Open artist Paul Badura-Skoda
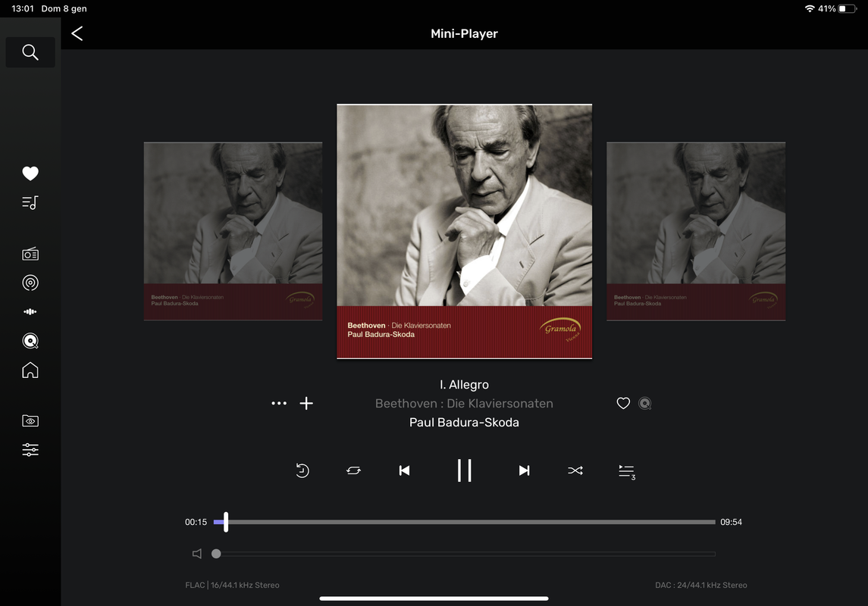The height and width of the screenshot is (606, 868). click(464, 423)
